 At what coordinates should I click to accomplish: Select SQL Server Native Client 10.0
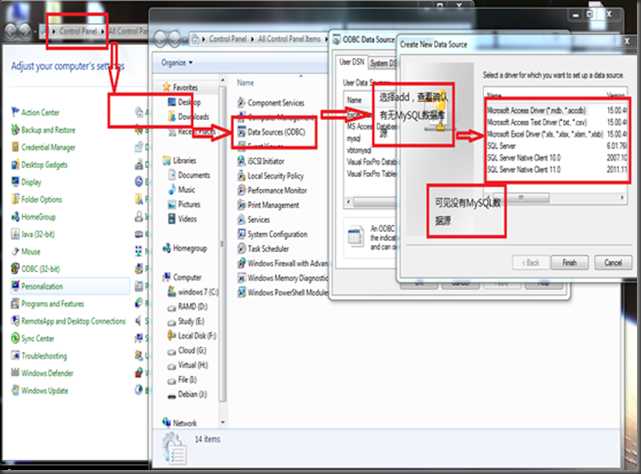(556, 157)
